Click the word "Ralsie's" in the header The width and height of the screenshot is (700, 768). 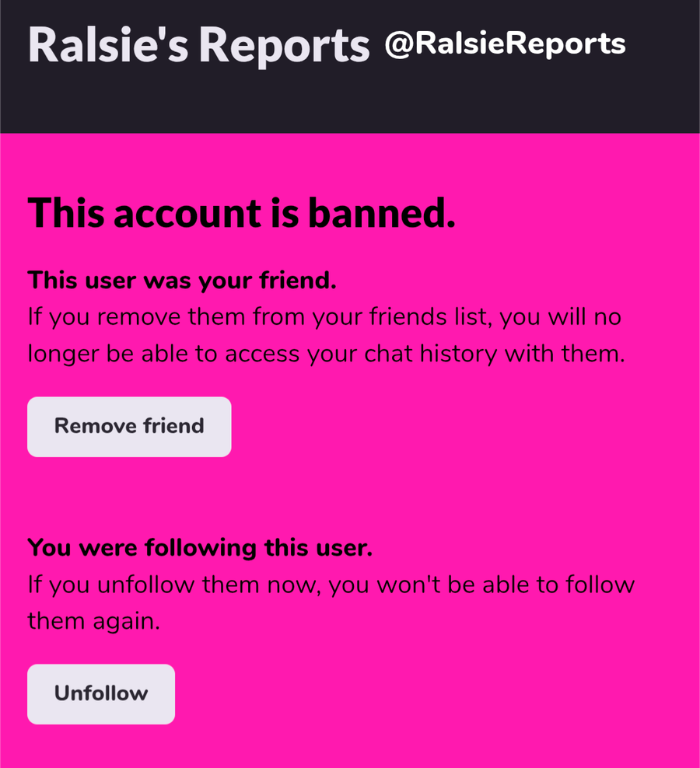107,45
